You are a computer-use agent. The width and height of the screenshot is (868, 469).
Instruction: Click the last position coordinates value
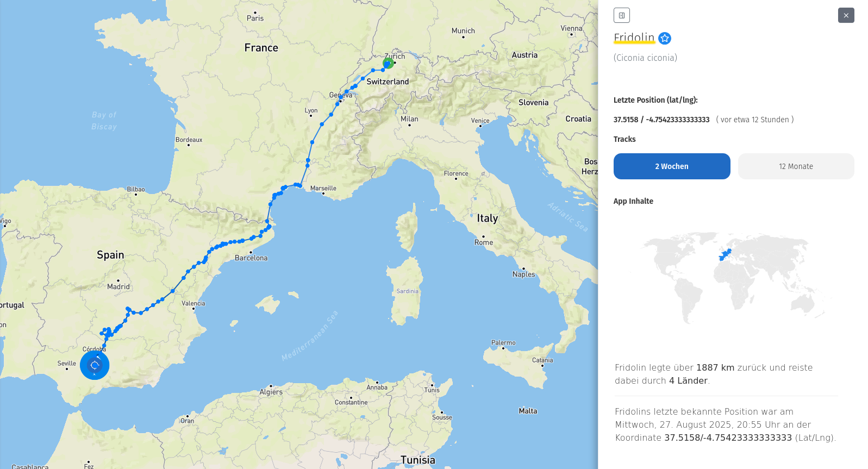point(661,120)
